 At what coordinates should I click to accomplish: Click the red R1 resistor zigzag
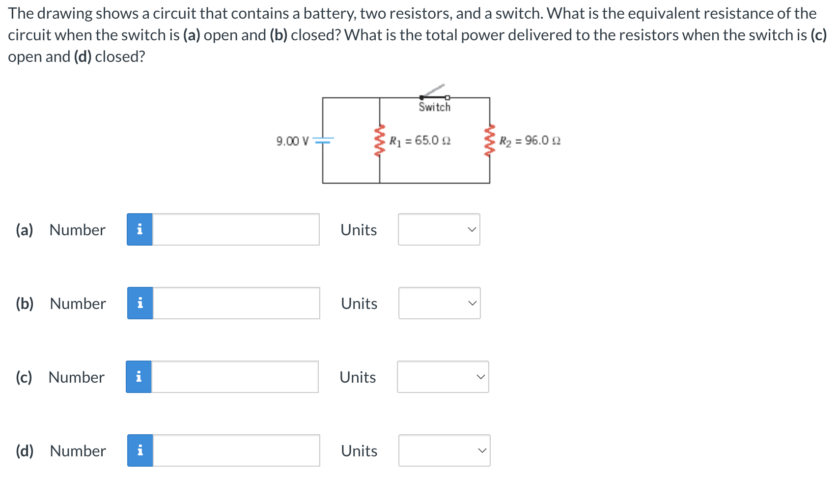click(379, 140)
